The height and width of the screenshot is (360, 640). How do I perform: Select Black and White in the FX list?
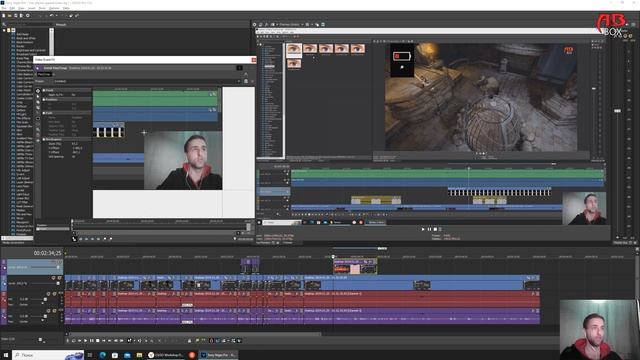(26, 38)
